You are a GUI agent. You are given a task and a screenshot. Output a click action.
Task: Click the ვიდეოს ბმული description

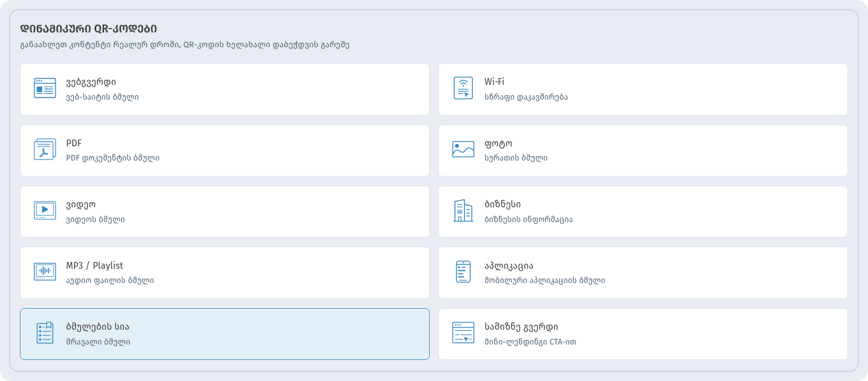point(95,219)
